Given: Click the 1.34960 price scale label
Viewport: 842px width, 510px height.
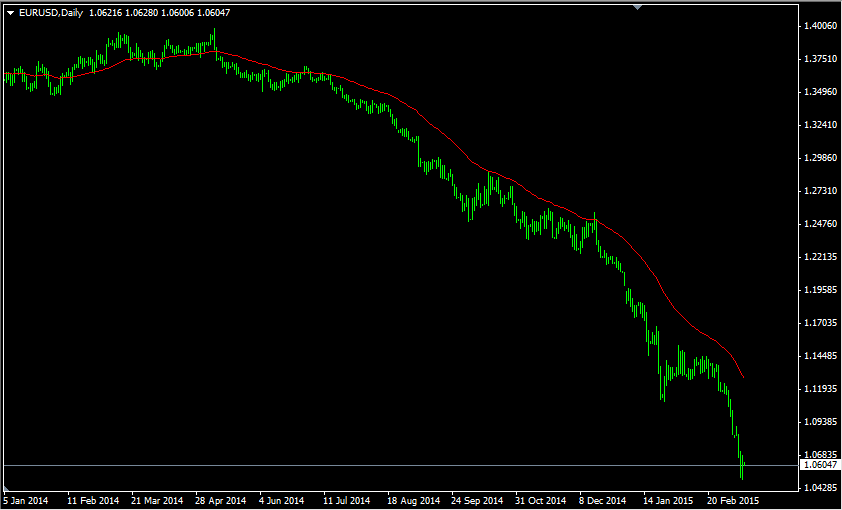Looking at the screenshot, I should [821, 92].
